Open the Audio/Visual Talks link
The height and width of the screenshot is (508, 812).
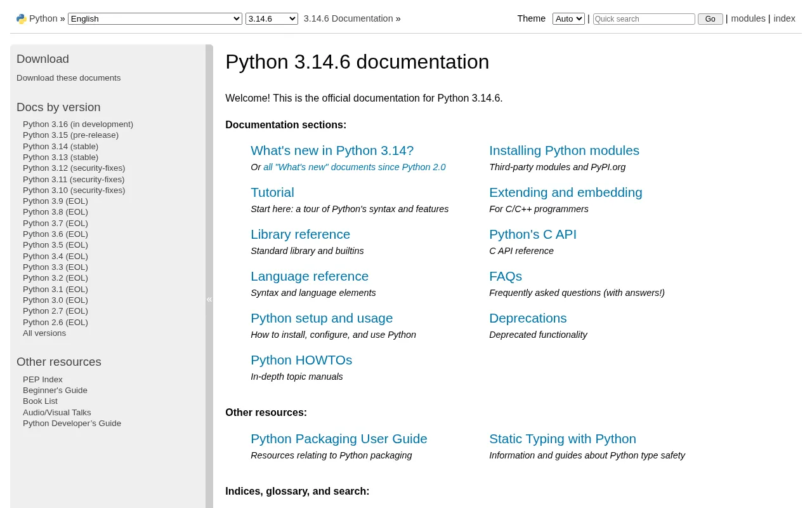[57, 412]
